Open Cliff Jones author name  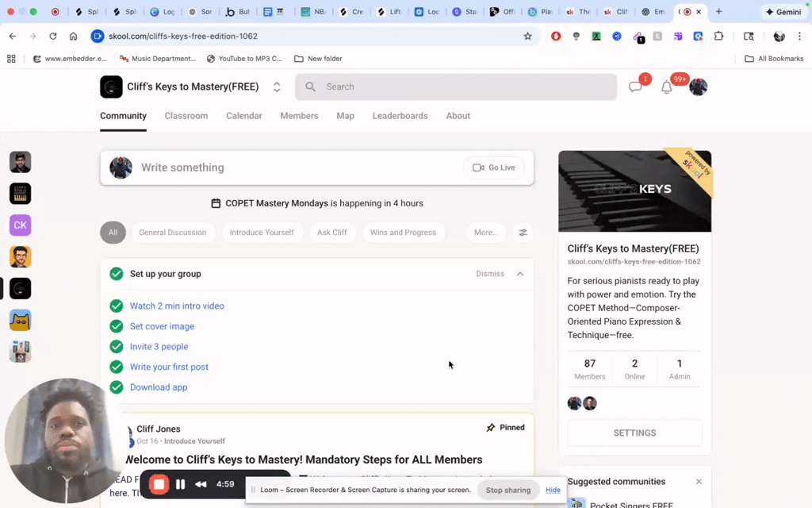coord(159,429)
